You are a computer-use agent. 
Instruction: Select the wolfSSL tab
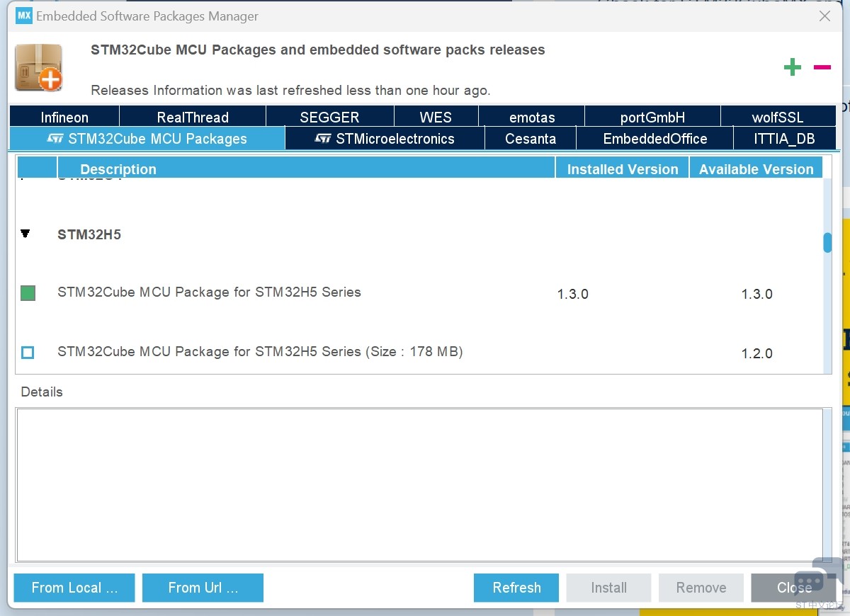778,117
